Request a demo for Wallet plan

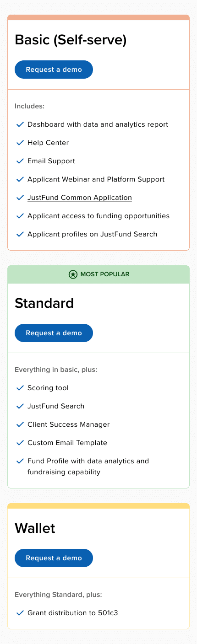coord(54,558)
